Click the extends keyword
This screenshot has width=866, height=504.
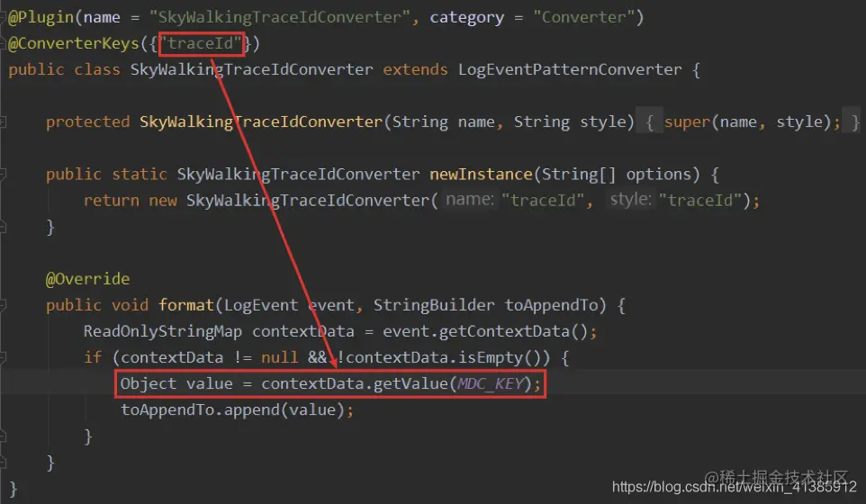[x=415, y=69]
